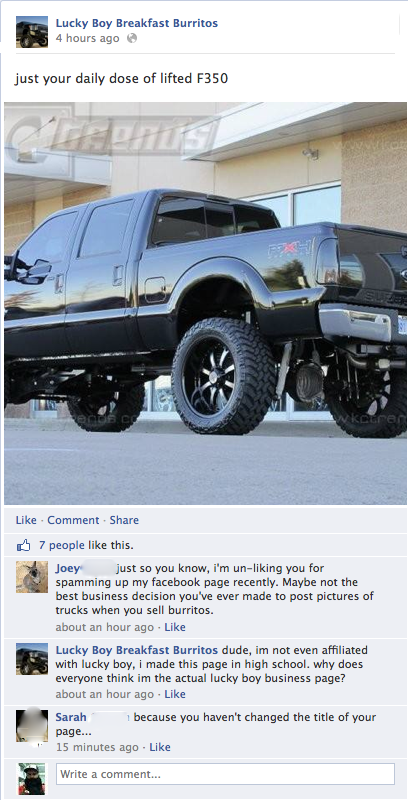Viewport: 408px width, 800px height.
Task: Click your own avatar beside comment box
Action: 32,779
